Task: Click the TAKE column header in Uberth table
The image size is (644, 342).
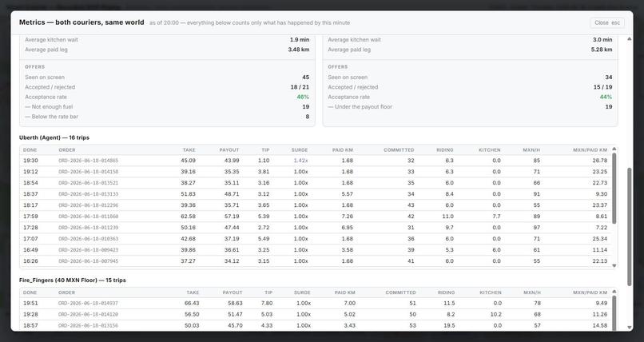Action: point(189,150)
